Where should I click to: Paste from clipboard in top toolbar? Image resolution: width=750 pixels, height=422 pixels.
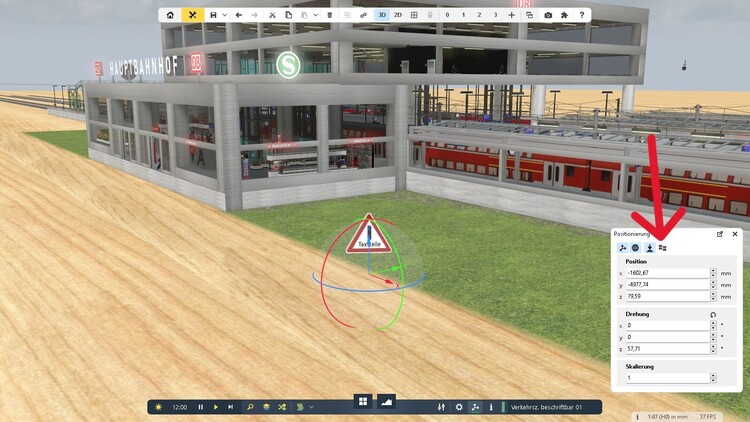[304, 15]
